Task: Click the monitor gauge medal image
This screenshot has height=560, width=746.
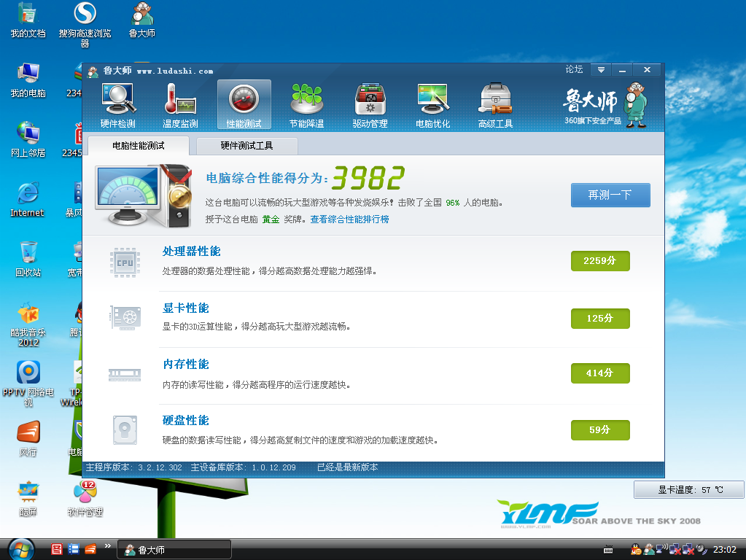Action: coord(143,195)
